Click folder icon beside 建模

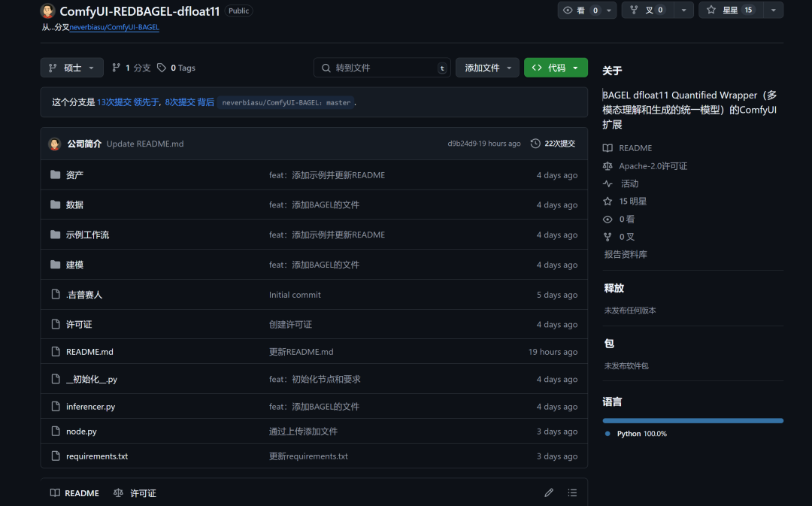tap(56, 264)
